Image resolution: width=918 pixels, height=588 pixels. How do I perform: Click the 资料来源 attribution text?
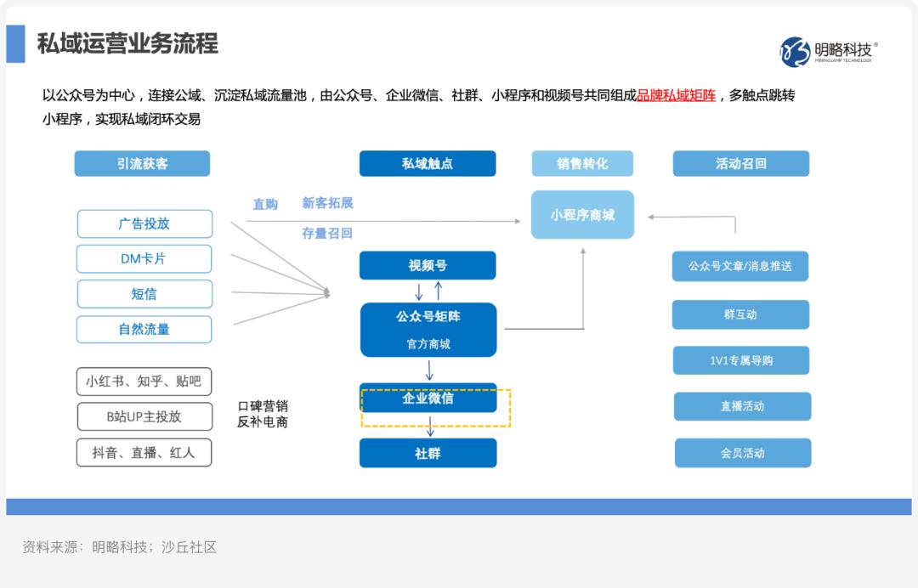point(119,548)
